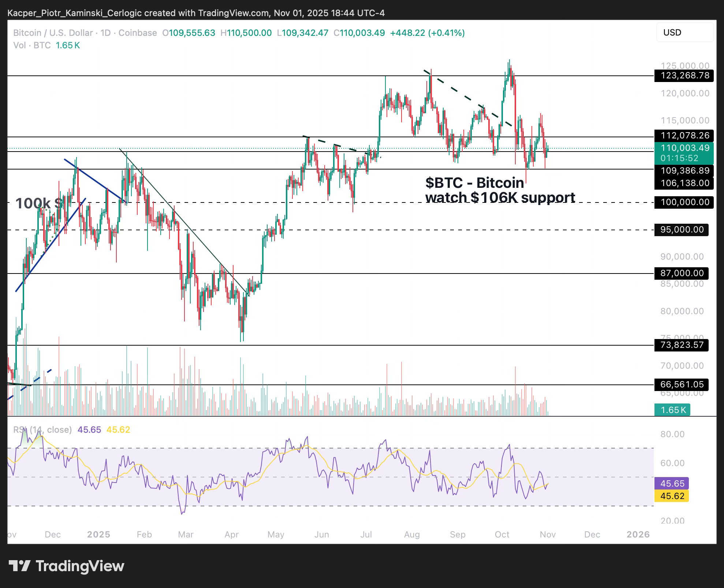
Task: Select the 87,000.00 horizontal line label
Action: [x=682, y=273]
